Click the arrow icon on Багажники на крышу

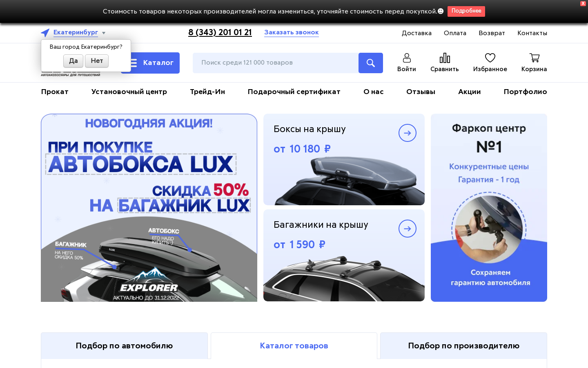[x=408, y=229]
